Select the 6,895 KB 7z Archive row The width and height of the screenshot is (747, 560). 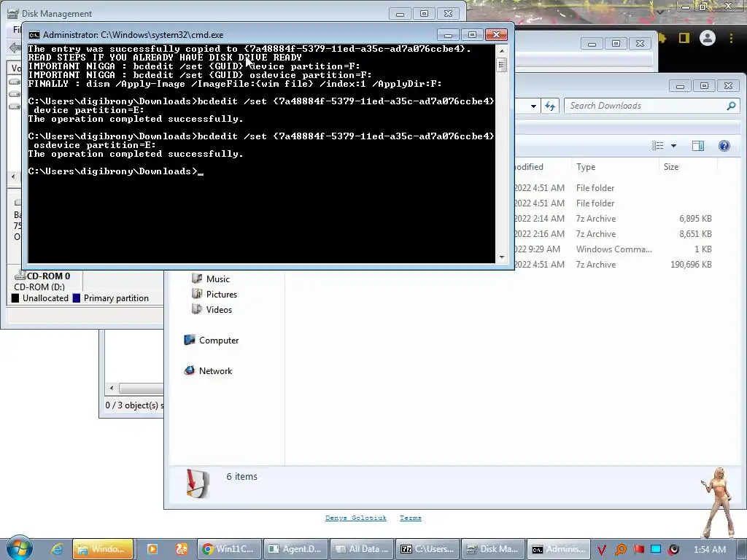click(x=613, y=219)
